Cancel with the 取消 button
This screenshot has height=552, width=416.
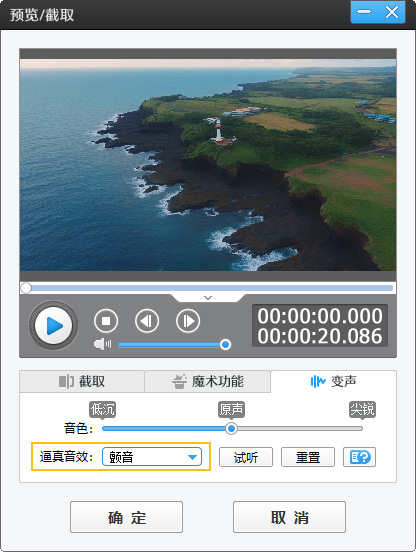coord(289,517)
